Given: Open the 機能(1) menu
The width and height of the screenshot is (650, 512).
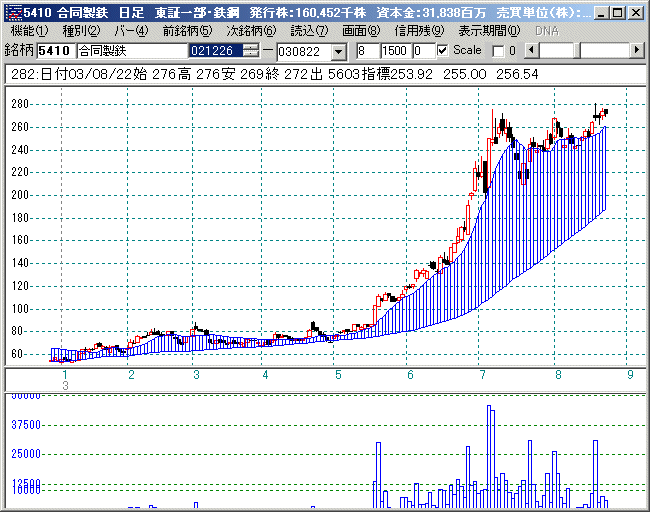Looking at the screenshot, I should (29, 31).
